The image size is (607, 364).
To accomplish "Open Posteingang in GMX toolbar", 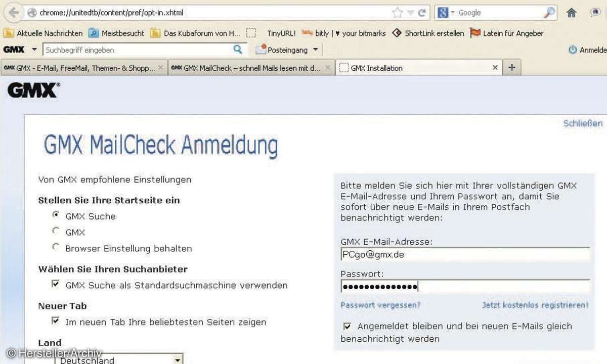I will coord(283,50).
